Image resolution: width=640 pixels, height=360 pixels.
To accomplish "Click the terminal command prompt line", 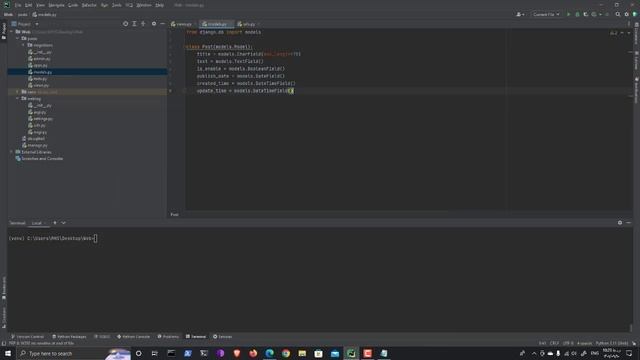I will 53,238.
